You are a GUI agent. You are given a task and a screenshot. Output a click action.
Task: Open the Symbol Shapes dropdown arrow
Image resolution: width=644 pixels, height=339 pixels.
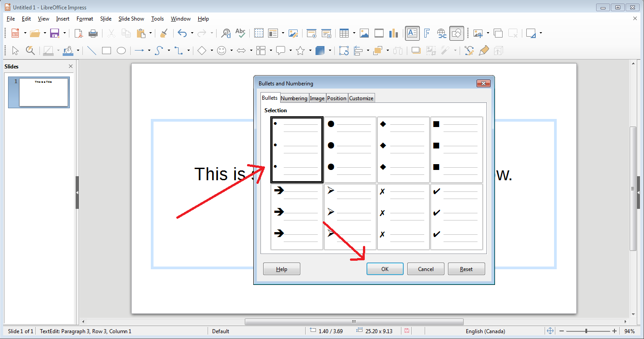coord(231,51)
